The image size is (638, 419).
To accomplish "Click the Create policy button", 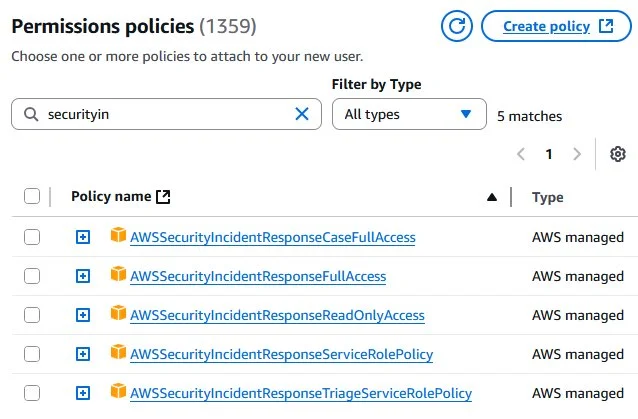I will (556, 26).
